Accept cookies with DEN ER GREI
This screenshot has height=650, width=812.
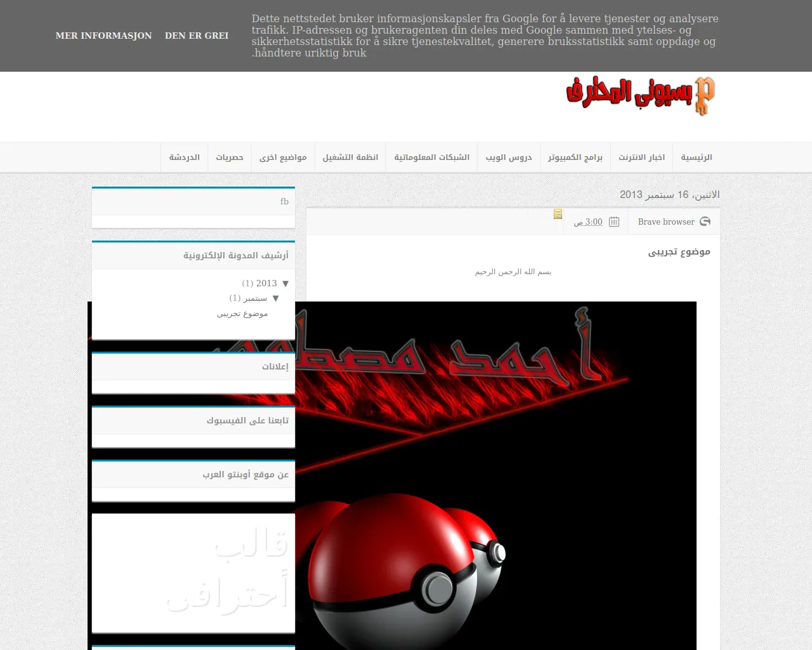click(x=197, y=36)
